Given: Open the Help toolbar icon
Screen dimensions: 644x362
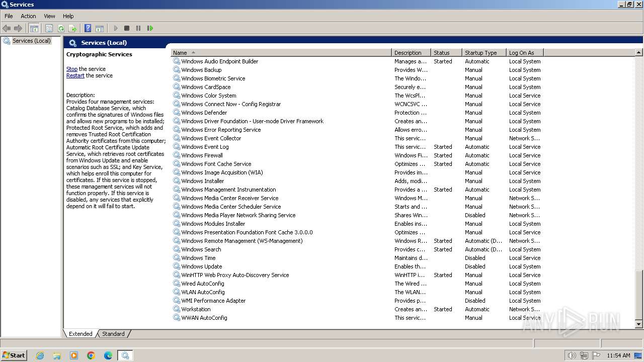Looking at the screenshot, I should click(88, 29).
